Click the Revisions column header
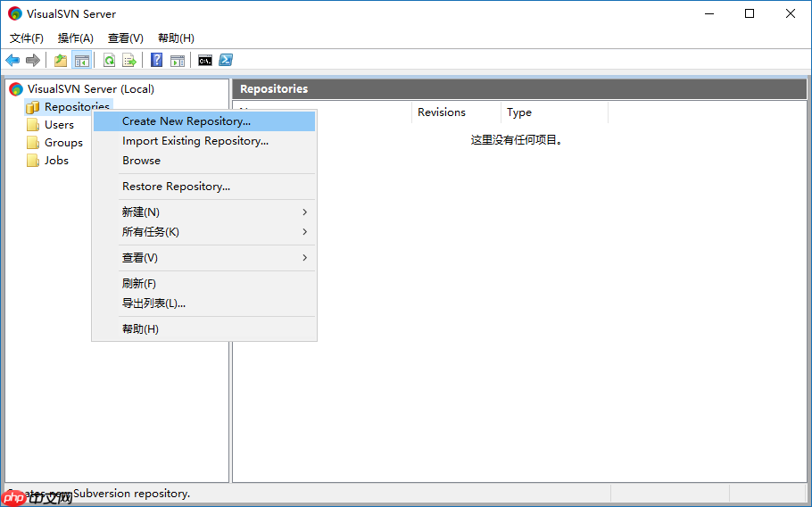This screenshot has width=812, height=507. click(x=456, y=112)
